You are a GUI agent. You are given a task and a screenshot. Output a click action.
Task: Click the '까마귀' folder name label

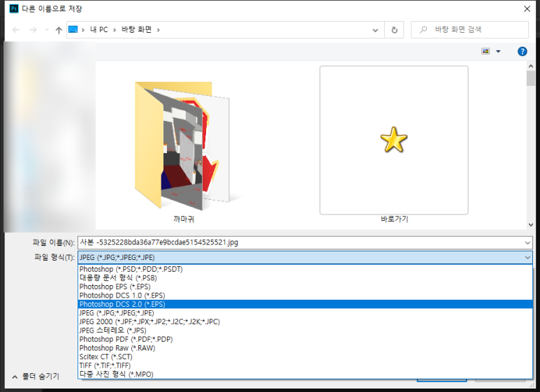tap(184, 219)
